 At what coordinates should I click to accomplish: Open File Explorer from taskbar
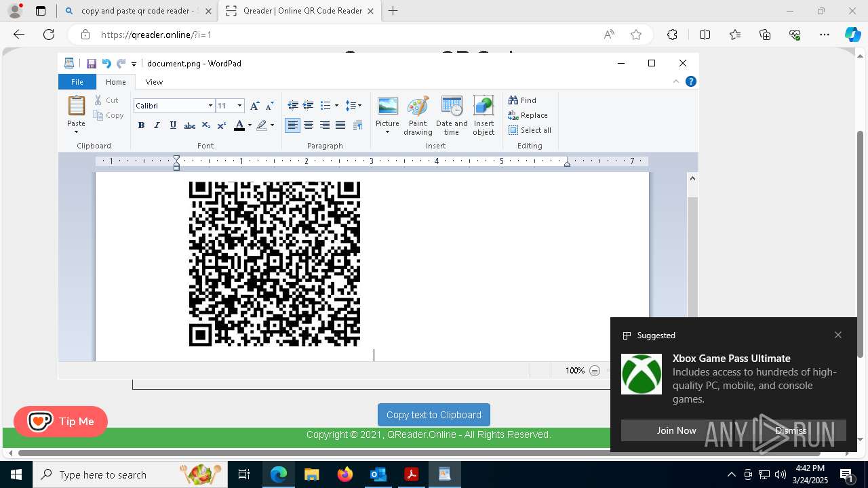(312, 474)
